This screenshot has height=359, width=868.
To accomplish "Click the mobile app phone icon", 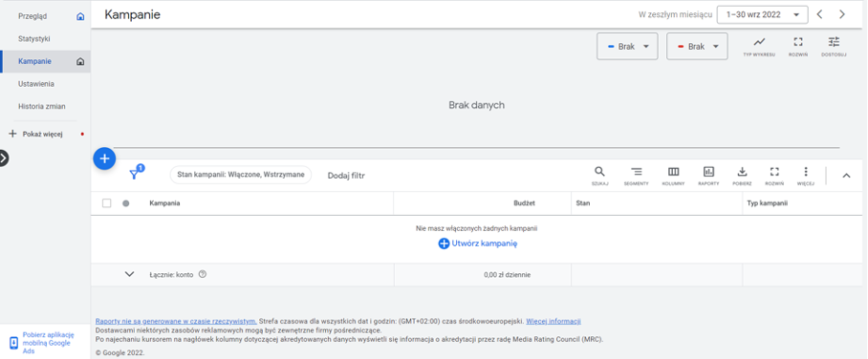I will point(13,343).
